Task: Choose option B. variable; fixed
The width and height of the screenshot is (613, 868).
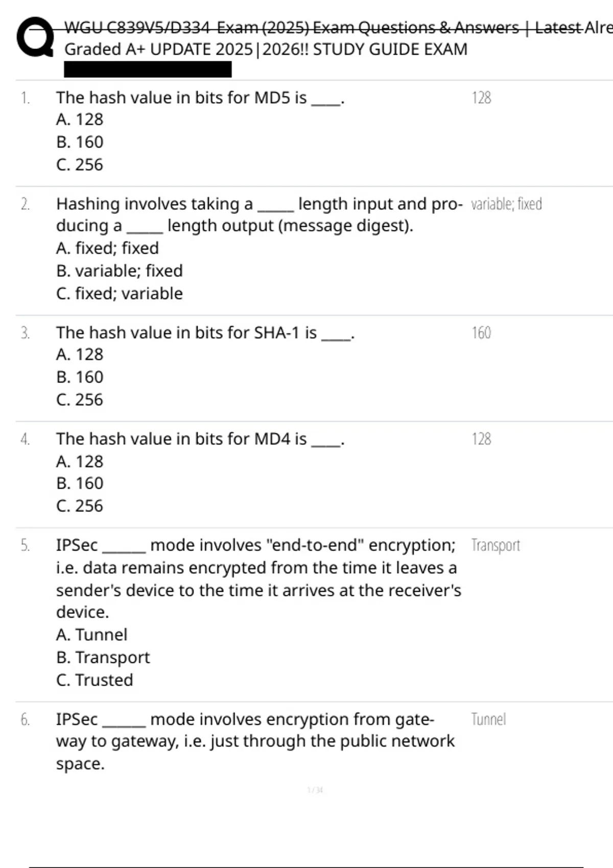Action: [119, 271]
